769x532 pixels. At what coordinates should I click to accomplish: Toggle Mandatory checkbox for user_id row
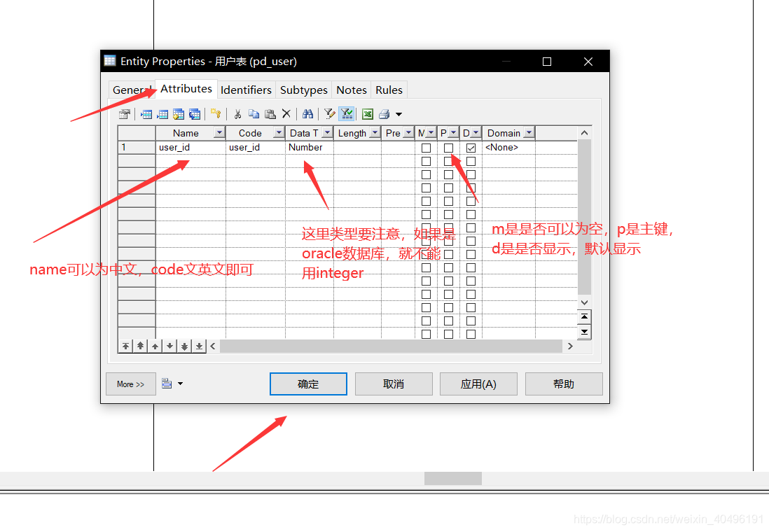coord(427,148)
